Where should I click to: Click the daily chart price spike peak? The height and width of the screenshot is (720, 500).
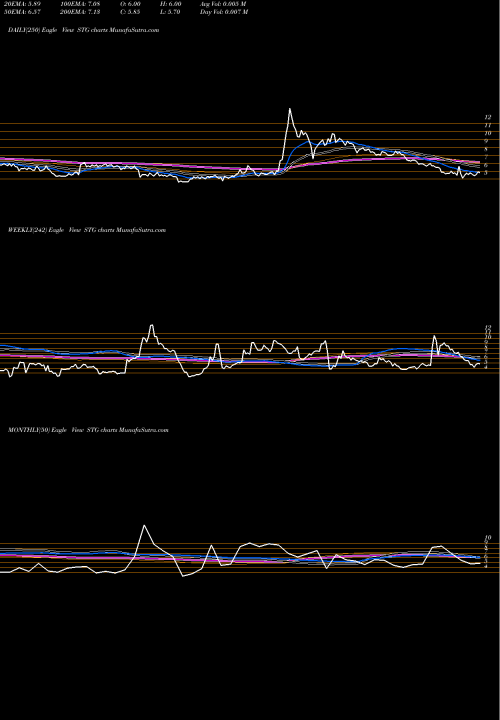290,109
